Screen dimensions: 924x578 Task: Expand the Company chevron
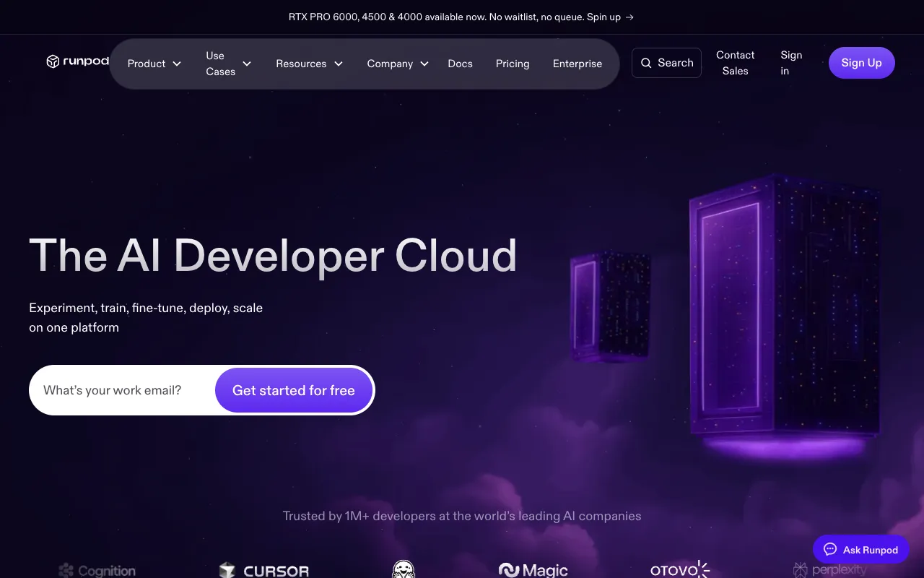pos(424,64)
